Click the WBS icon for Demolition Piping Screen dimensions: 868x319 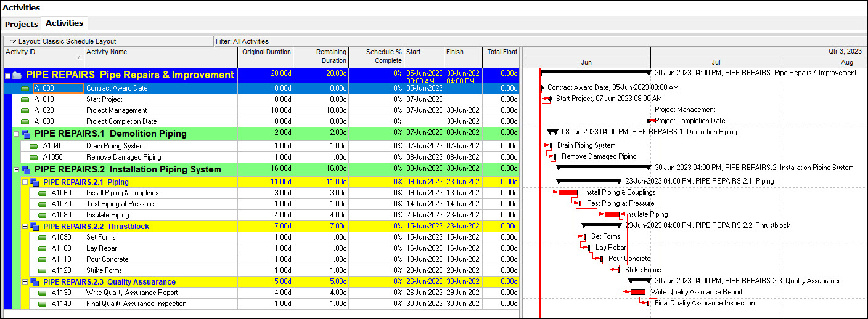click(26, 134)
